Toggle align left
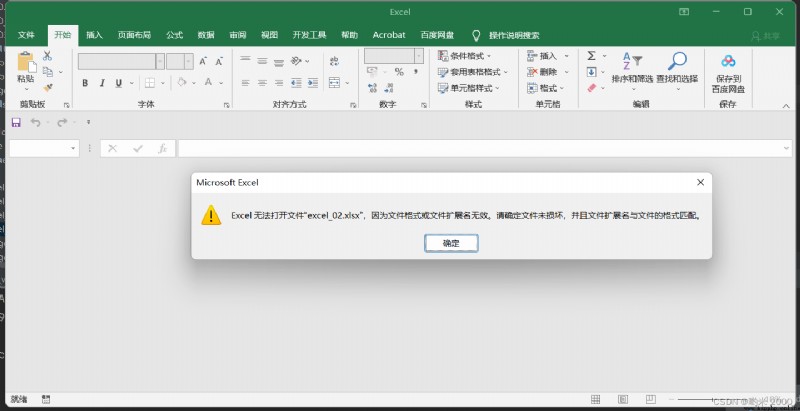This screenshot has height=411, width=800. point(245,83)
